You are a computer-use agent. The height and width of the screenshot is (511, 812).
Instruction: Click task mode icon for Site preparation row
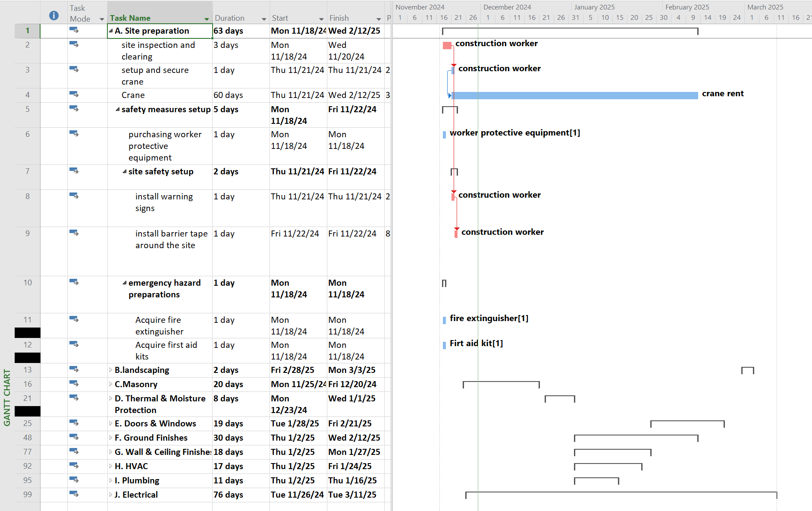click(x=74, y=30)
